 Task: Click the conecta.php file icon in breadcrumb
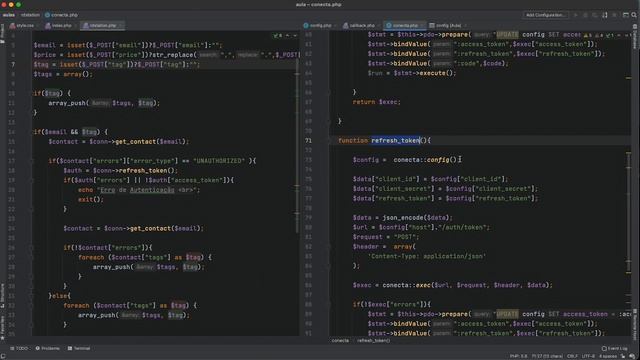(47, 15)
